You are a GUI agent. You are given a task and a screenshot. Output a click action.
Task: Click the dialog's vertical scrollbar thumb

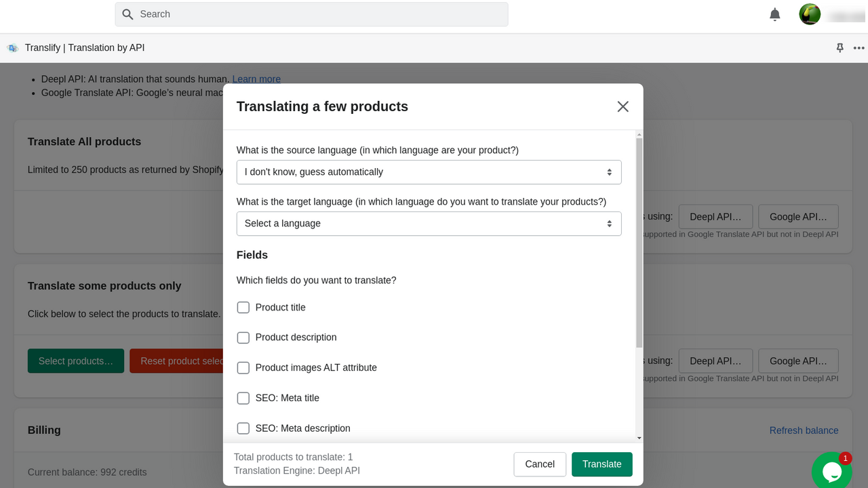coord(639,243)
